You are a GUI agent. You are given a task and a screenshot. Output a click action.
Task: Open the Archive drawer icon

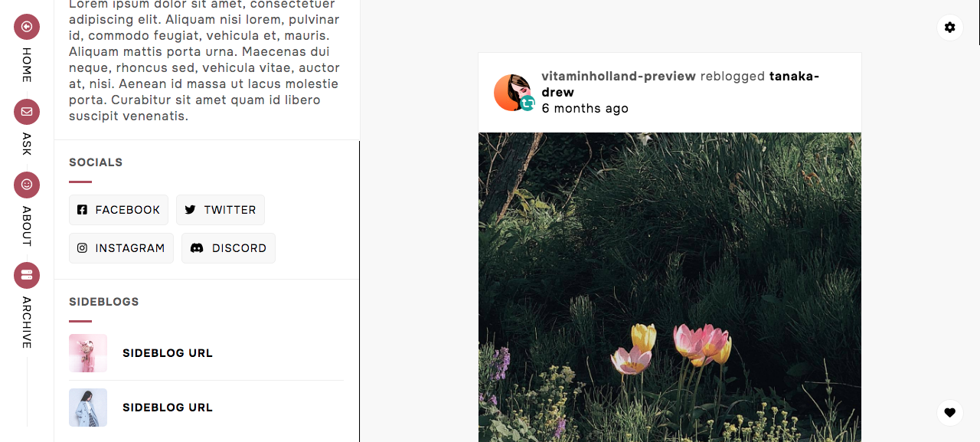point(27,275)
